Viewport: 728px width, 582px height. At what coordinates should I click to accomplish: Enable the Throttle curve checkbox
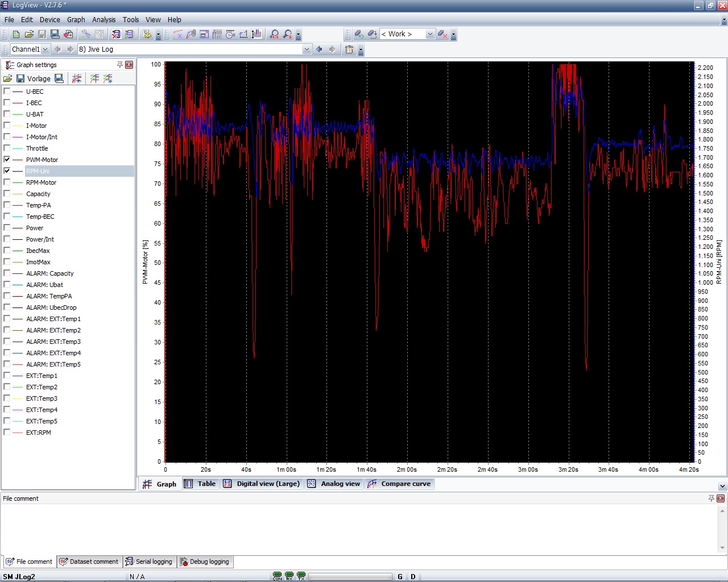tap(7, 148)
